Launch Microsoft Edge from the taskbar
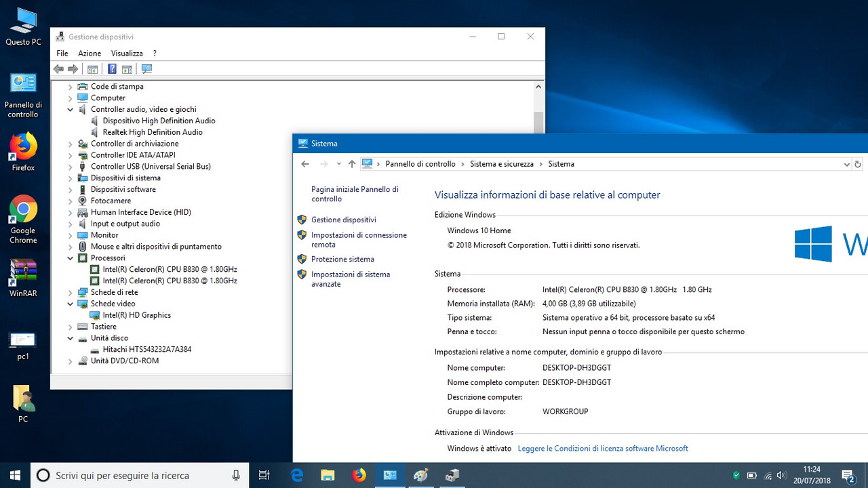The image size is (868, 488). coord(297,475)
